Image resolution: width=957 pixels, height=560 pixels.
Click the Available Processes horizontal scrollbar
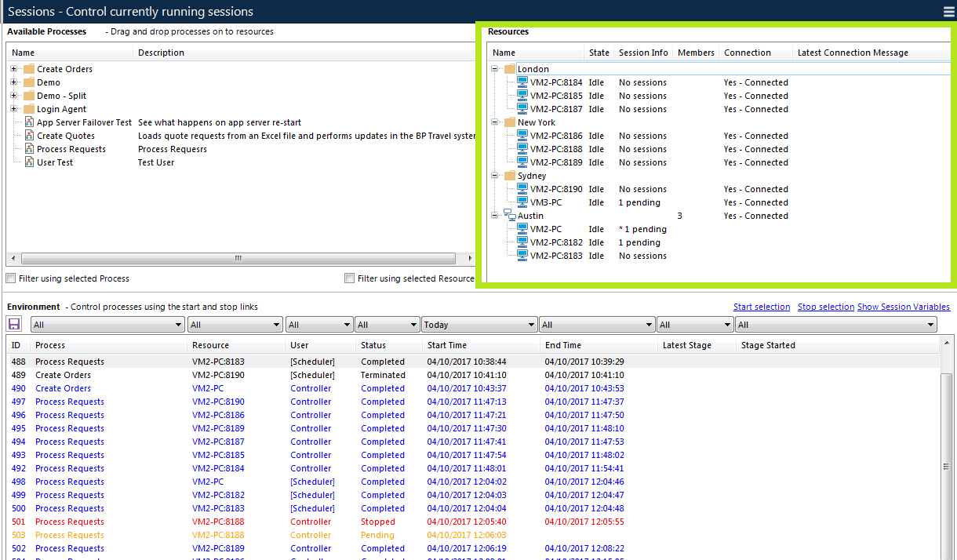(238, 258)
